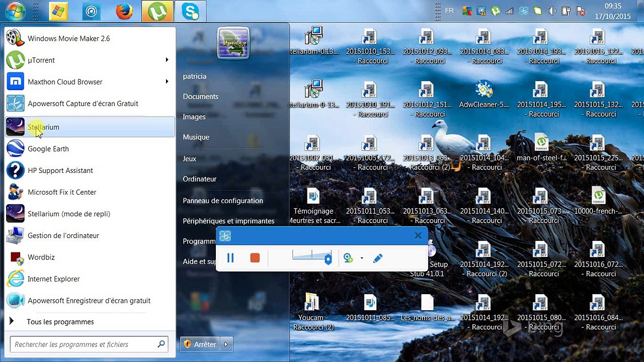Screen dimensions: 644x362
Task: Click the Rechercher les programmes search field
Action: tap(83, 344)
